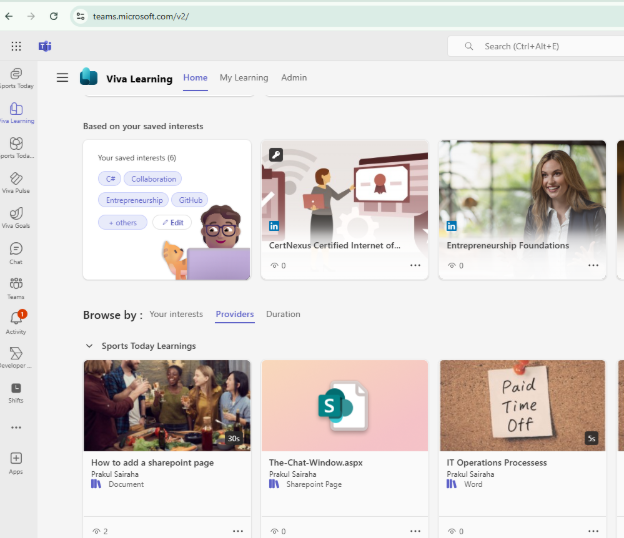Image resolution: width=624 pixels, height=538 pixels.
Task: Select the Entrepreneurship interest chip
Action: (134, 200)
